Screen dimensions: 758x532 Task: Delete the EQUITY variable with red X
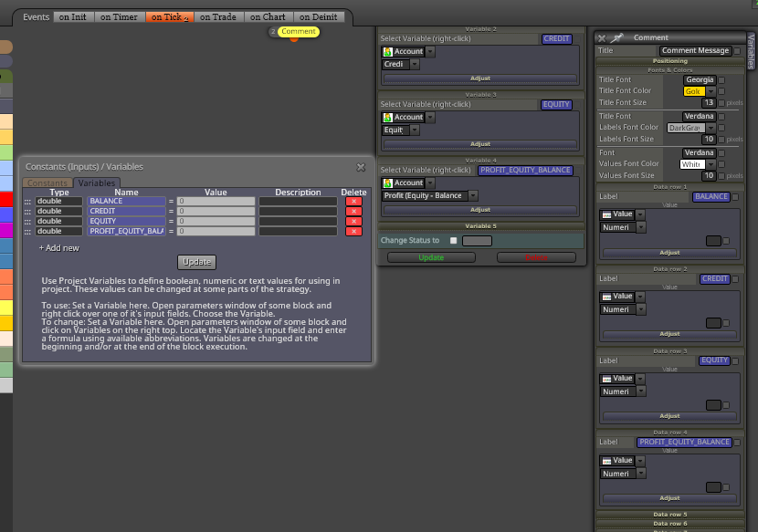[353, 222]
